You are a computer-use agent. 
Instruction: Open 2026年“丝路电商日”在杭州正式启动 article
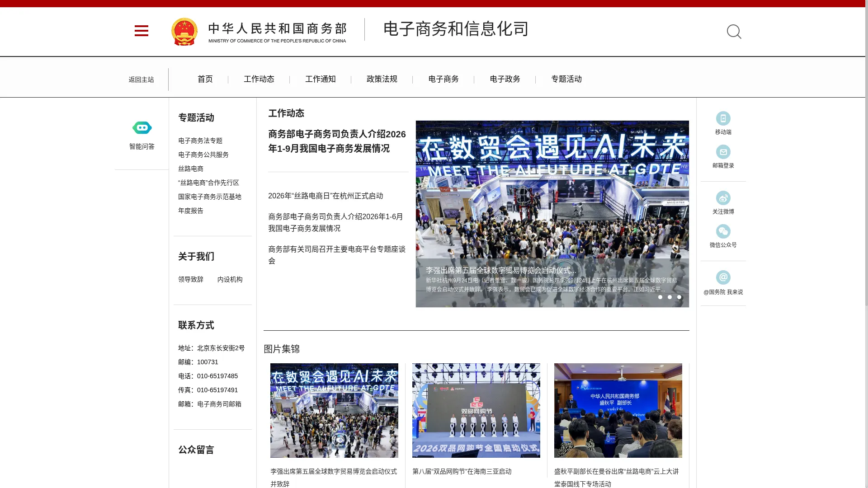click(325, 196)
